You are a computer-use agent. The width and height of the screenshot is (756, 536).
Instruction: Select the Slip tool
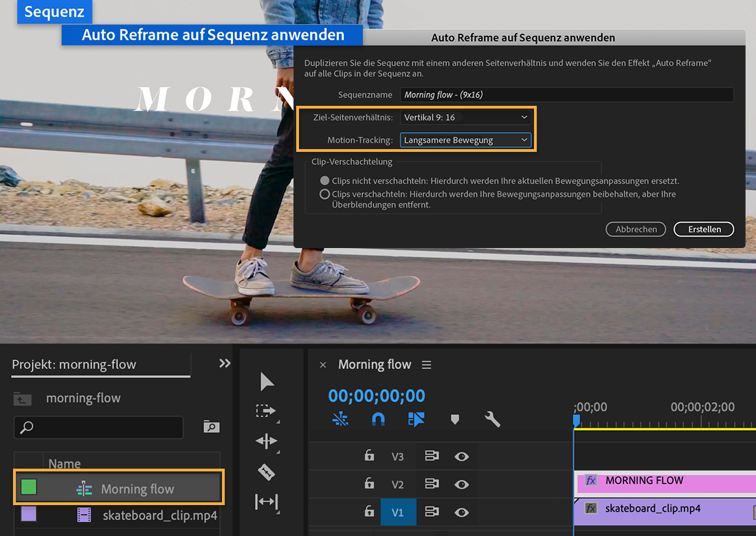click(x=266, y=502)
